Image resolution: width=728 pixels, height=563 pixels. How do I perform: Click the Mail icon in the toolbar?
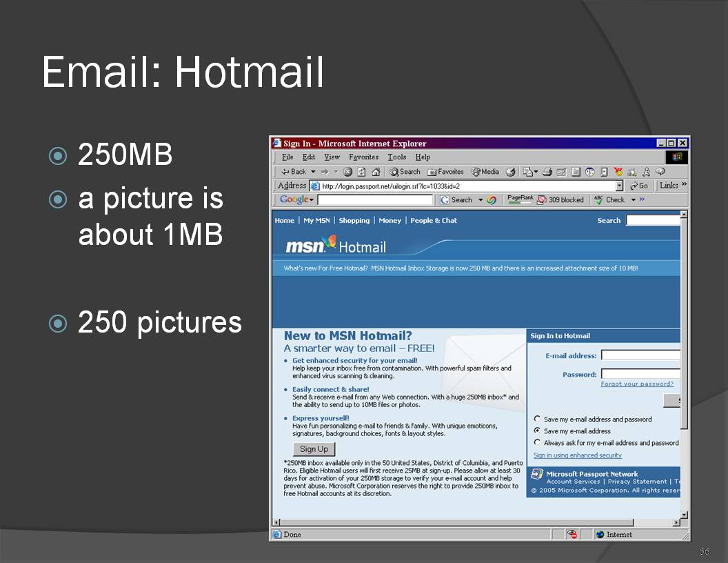(527, 172)
